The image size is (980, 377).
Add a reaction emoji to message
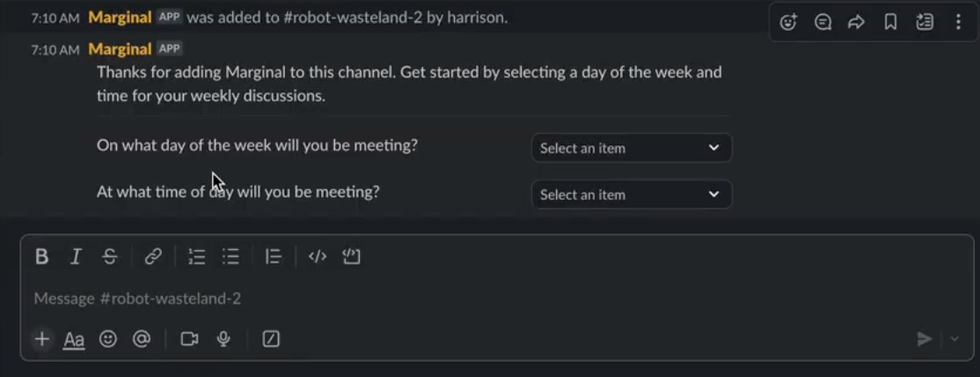point(789,23)
